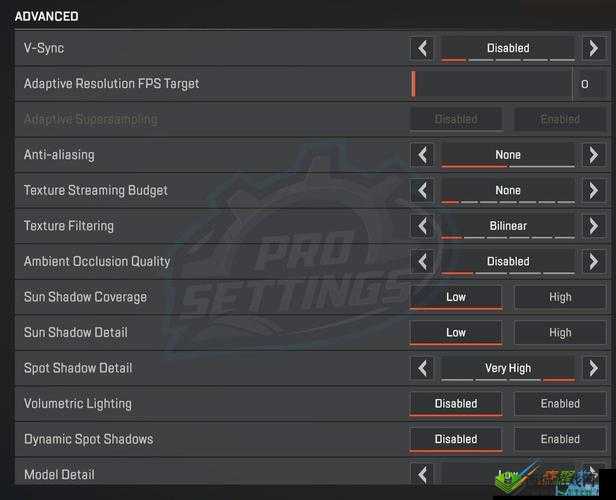Image resolution: width=616 pixels, height=500 pixels.
Task: Enable Volumetric Lighting
Action: (x=560, y=403)
